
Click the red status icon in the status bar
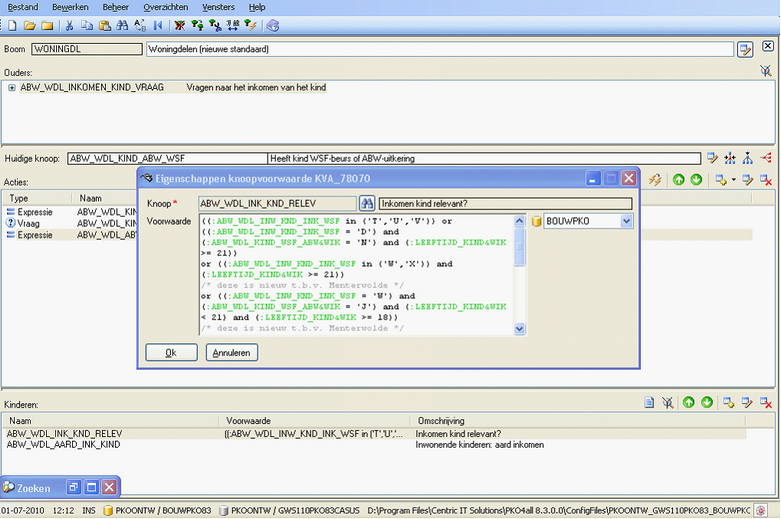point(761,511)
